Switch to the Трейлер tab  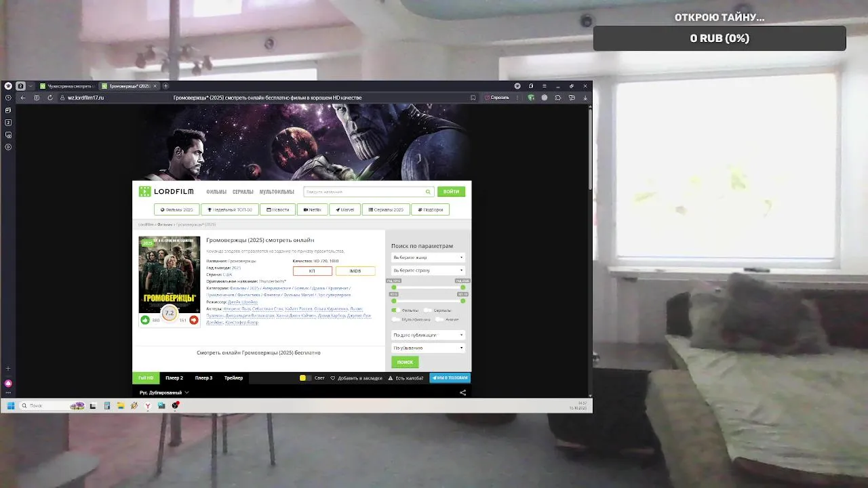[x=233, y=378]
